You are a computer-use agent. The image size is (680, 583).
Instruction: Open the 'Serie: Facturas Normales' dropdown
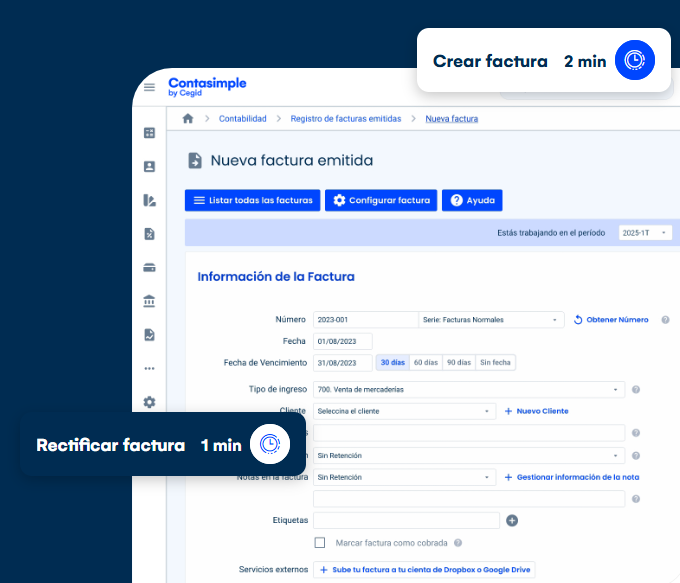(490, 320)
